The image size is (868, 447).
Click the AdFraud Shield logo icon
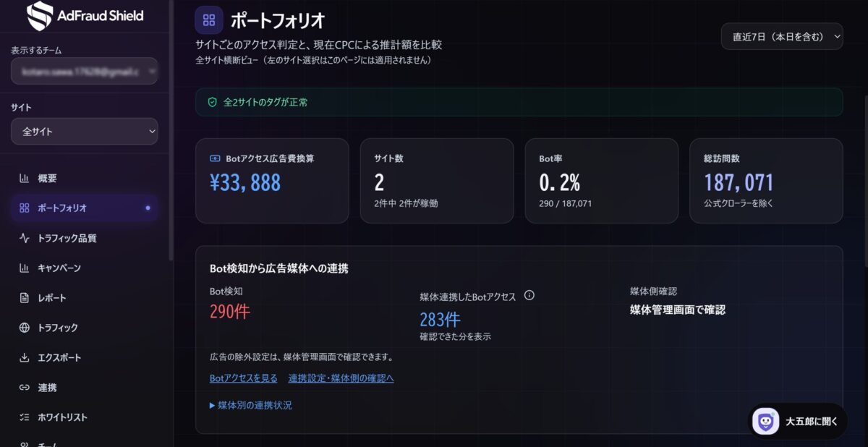coord(40,16)
